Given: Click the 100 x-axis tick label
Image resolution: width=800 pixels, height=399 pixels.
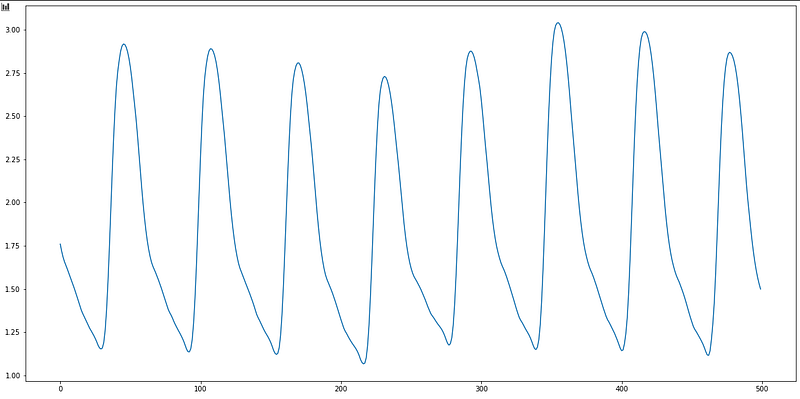Looking at the screenshot, I should coord(201,389).
